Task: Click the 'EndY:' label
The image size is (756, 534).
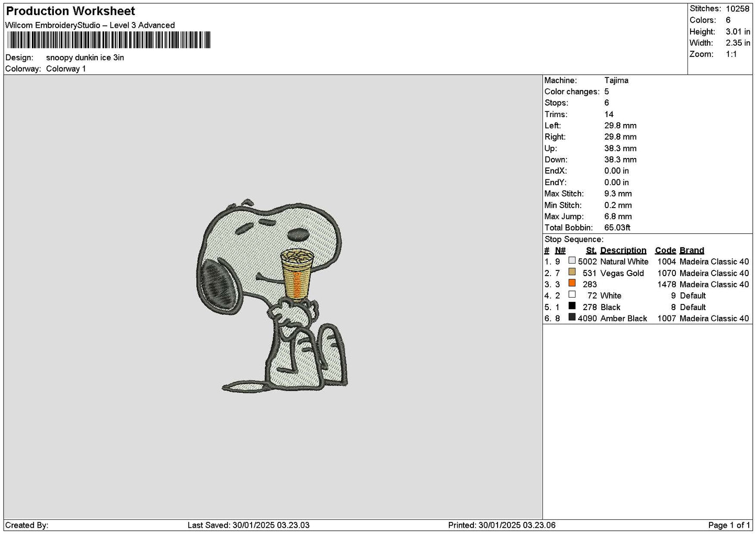Action: (x=555, y=183)
